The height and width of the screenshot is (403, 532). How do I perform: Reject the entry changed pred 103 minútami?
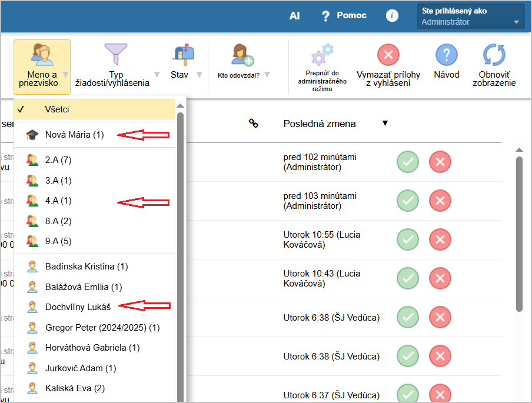coord(440,201)
